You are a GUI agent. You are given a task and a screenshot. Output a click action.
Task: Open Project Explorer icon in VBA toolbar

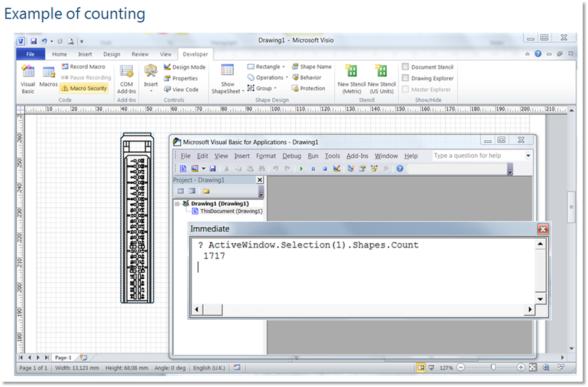point(350,168)
